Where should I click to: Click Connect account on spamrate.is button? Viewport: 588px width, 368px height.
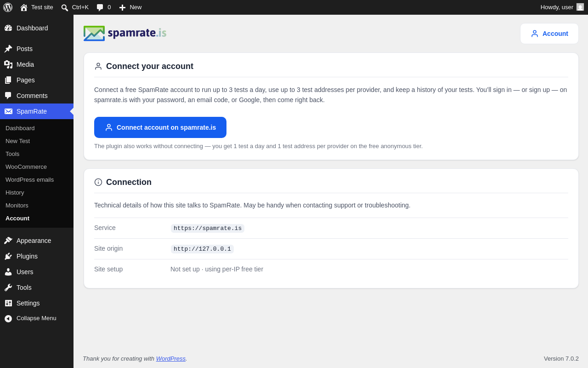coord(160,127)
